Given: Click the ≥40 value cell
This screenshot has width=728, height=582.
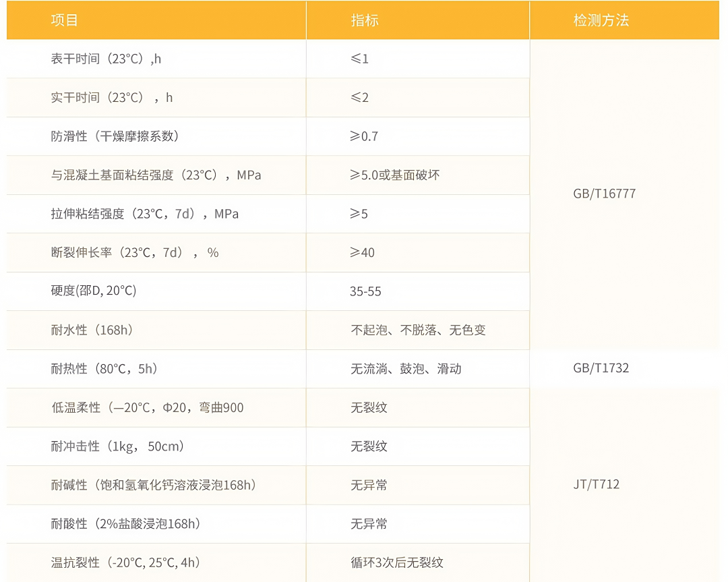Looking at the screenshot, I should pos(362,253).
